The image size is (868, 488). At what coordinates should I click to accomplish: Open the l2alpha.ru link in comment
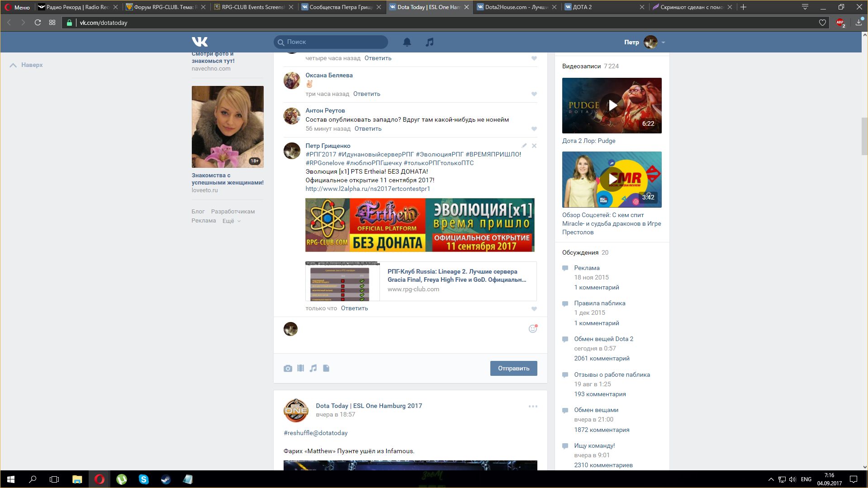367,189
